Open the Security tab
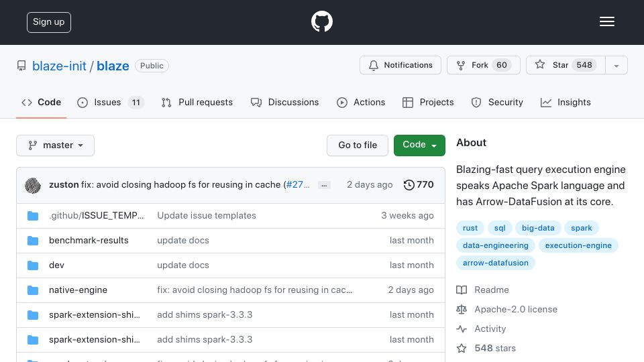The width and height of the screenshot is (644, 362). click(x=497, y=103)
